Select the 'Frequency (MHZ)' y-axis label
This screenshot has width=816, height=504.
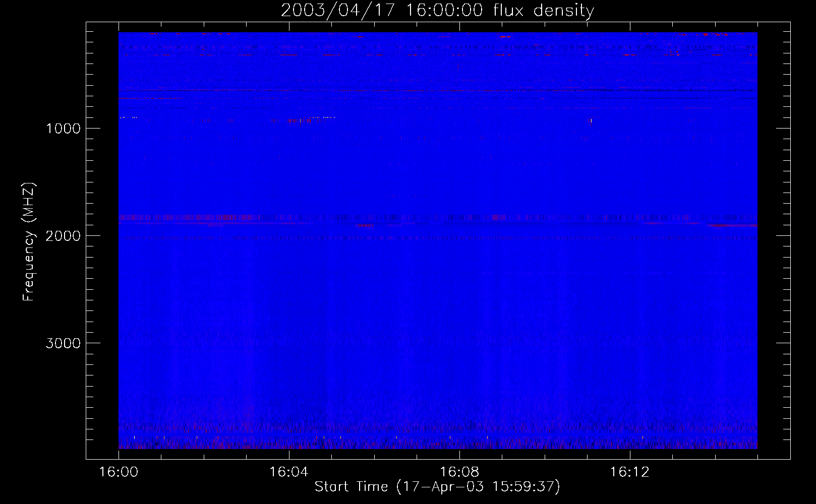(29, 242)
